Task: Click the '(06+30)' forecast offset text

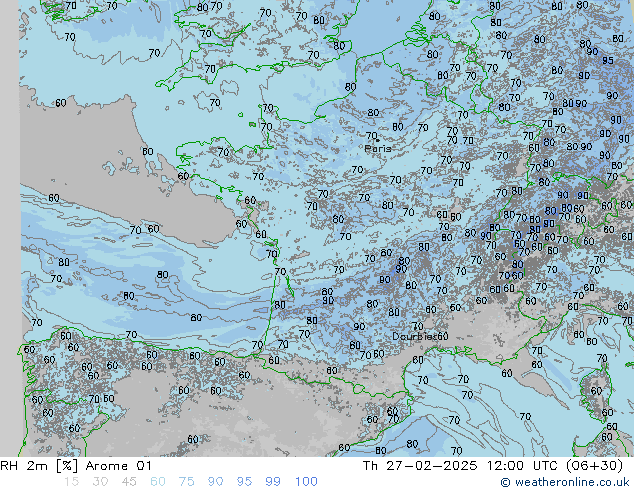Action: [594, 466]
